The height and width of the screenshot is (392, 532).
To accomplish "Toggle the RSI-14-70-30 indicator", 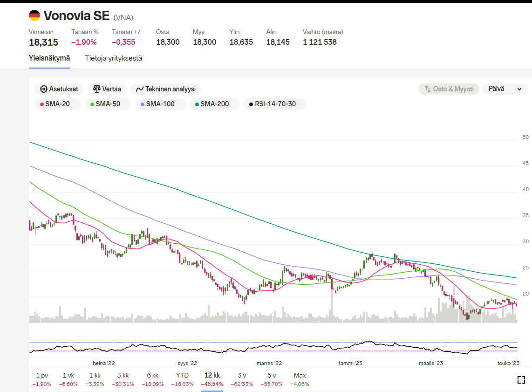I will pos(275,104).
